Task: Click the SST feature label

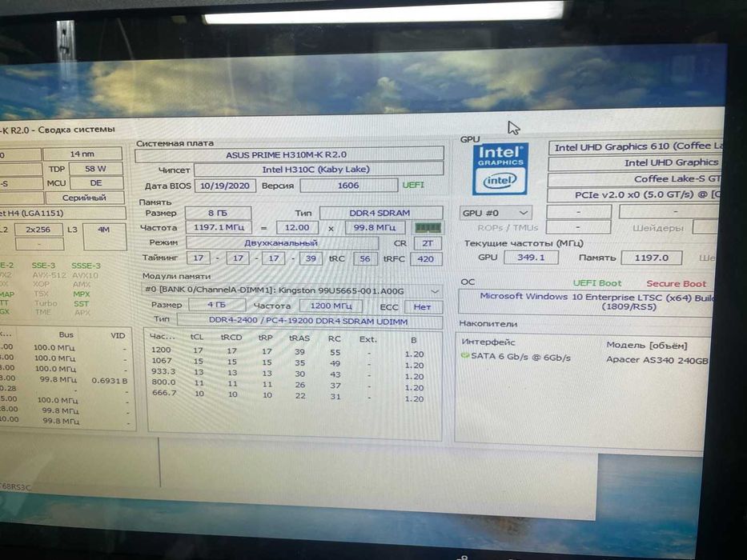Action: coord(81,303)
